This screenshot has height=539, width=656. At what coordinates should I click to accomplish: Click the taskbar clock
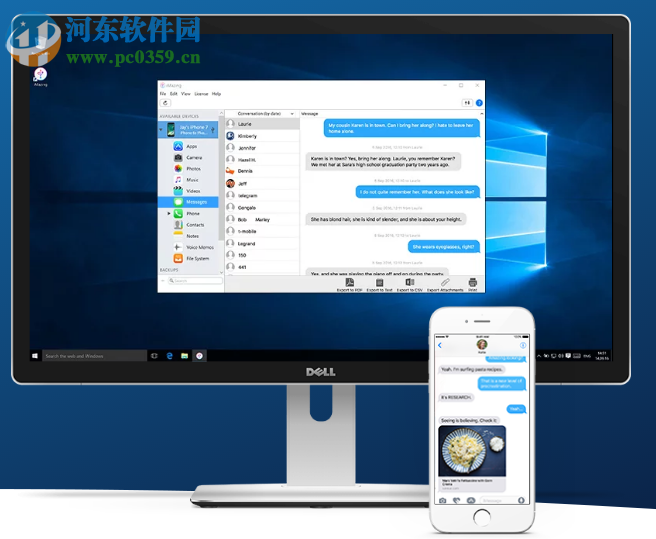click(602, 356)
